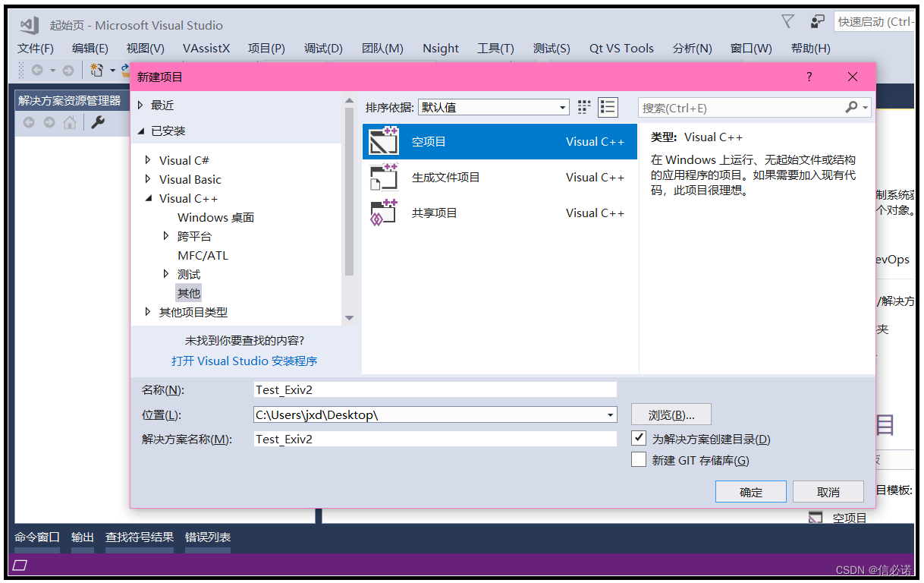Open the 位置 path dropdown
The image size is (924, 583).
611,415
